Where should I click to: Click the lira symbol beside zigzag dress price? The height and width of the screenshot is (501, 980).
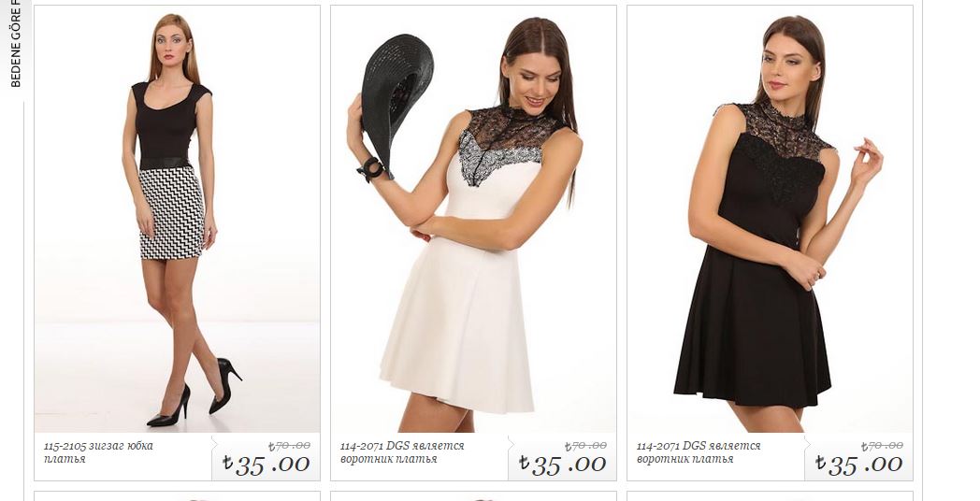point(227,463)
